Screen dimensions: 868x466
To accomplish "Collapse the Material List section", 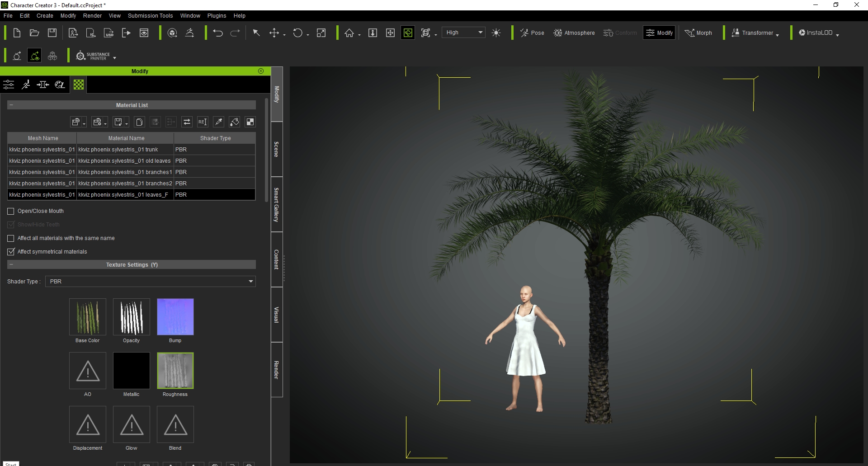I will (x=11, y=105).
